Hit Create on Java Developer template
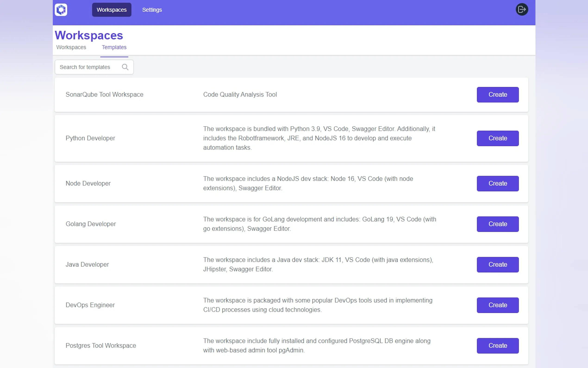Viewport: 588px width, 368px height. pyautogui.click(x=497, y=265)
